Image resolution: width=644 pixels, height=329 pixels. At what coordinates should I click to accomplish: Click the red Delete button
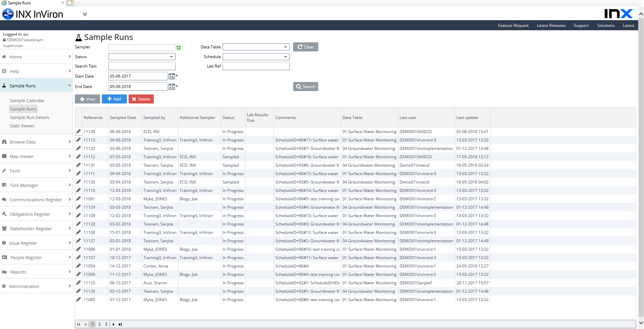tap(141, 99)
